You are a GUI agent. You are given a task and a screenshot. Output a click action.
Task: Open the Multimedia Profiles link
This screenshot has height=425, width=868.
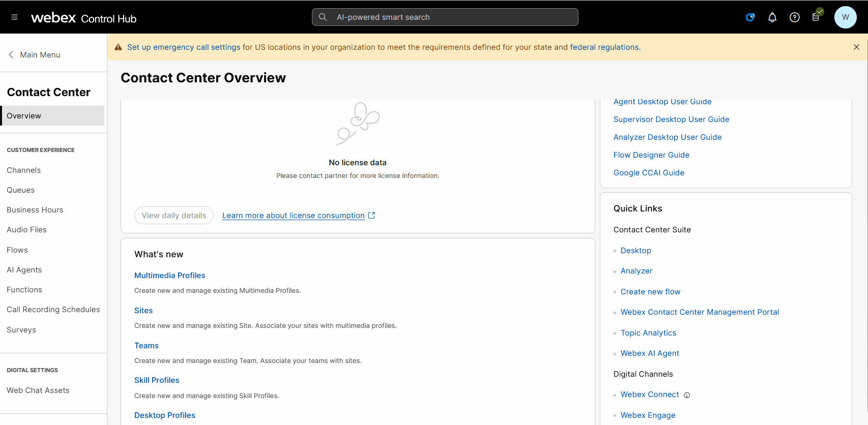pyautogui.click(x=170, y=276)
